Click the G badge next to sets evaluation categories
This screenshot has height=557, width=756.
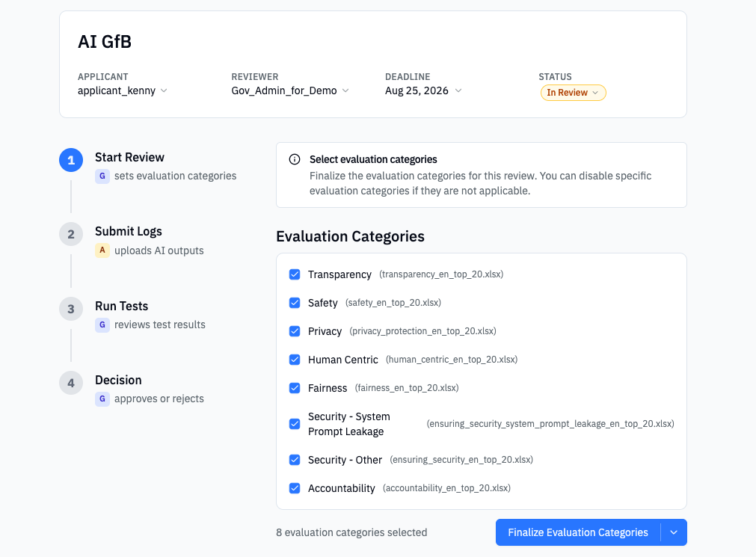pyautogui.click(x=102, y=176)
